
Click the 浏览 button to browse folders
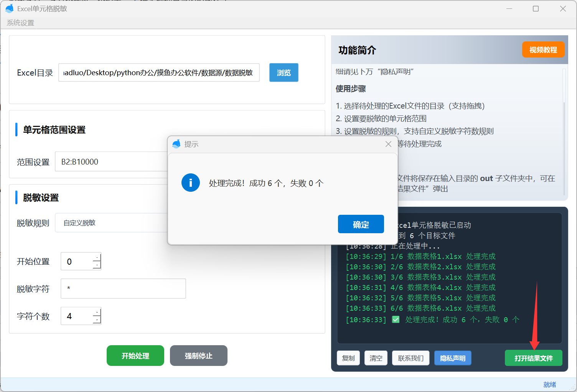(x=284, y=72)
